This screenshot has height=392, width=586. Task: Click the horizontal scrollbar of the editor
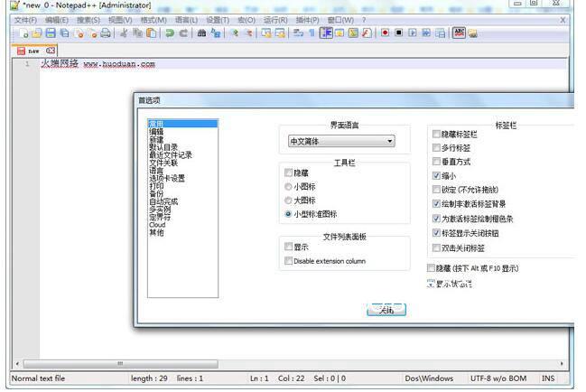coord(271,364)
